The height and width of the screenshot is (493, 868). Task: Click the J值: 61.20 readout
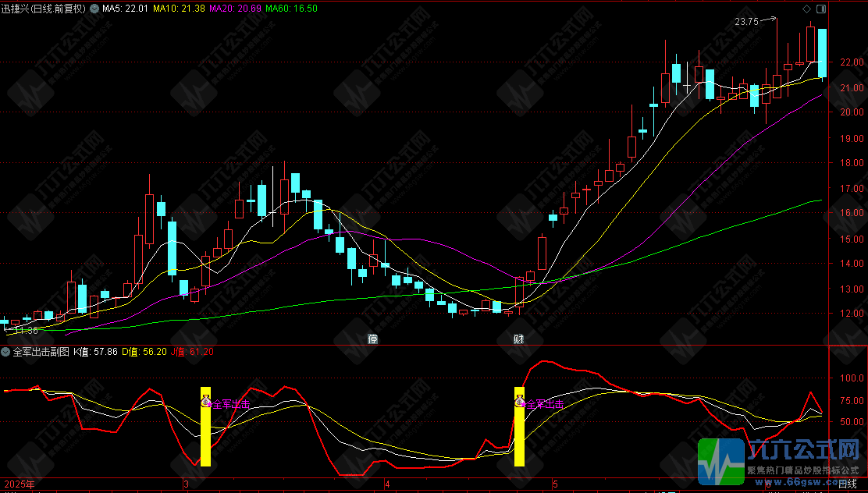coord(192,352)
